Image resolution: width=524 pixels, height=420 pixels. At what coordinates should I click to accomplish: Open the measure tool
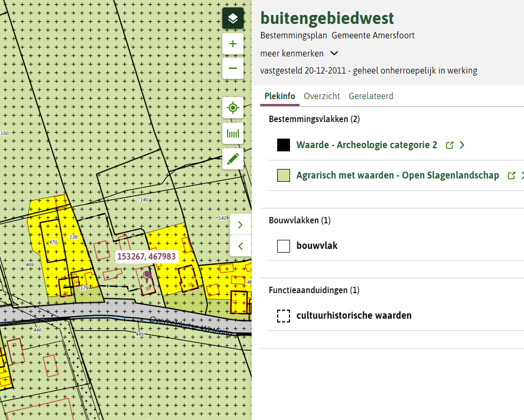(233, 133)
